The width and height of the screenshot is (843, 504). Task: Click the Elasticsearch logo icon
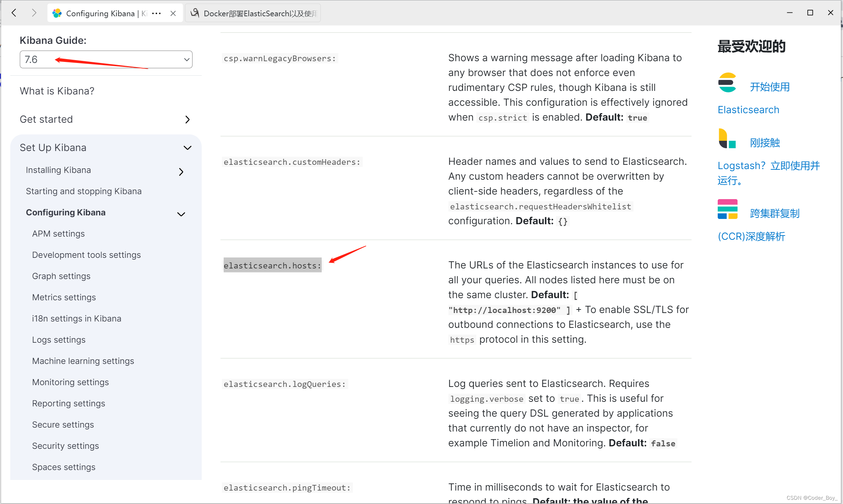pyautogui.click(x=727, y=82)
